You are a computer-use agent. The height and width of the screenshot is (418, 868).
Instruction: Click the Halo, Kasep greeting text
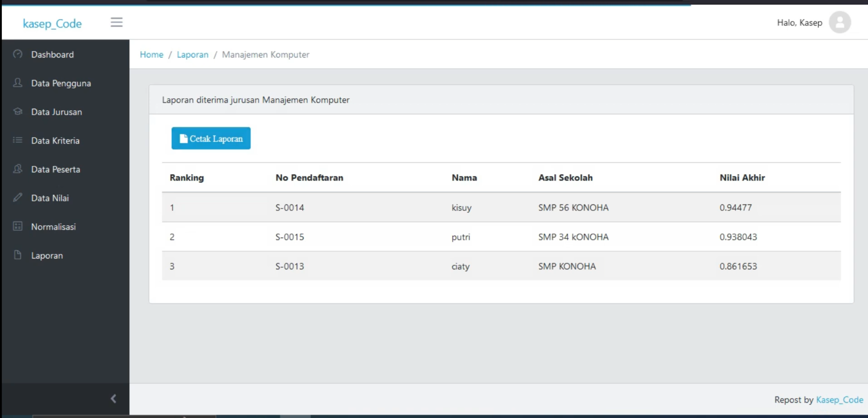tap(799, 23)
